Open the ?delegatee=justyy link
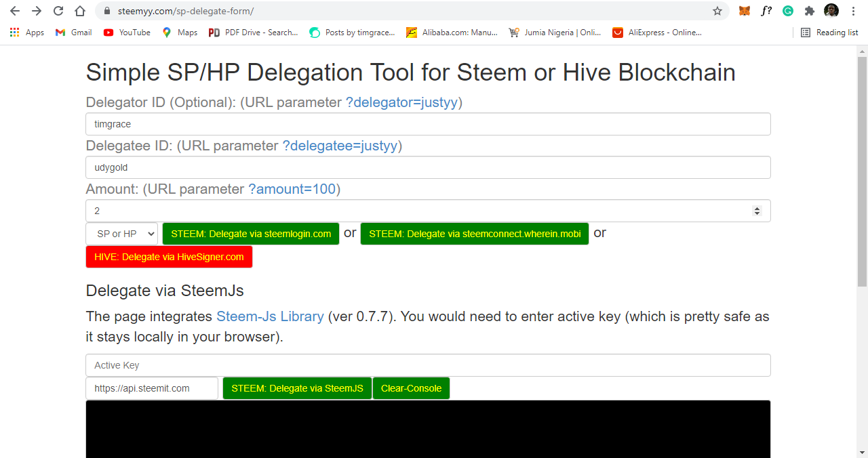The width and height of the screenshot is (868, 458). [340, 146]
